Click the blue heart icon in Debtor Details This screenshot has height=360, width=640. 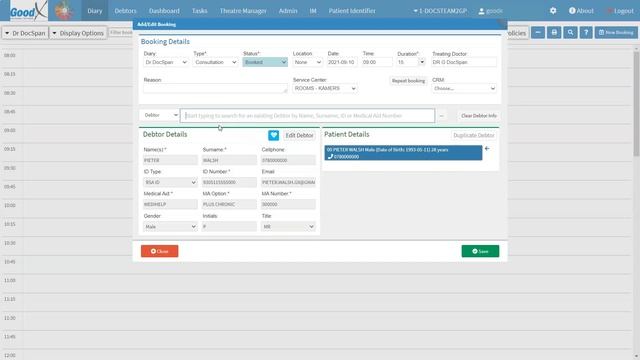point(273,135)
